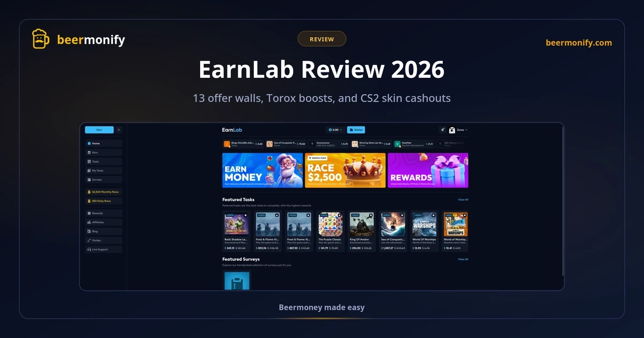Click the Race $2,500 crown banner
Screen dimensions: 644x338
345,170
